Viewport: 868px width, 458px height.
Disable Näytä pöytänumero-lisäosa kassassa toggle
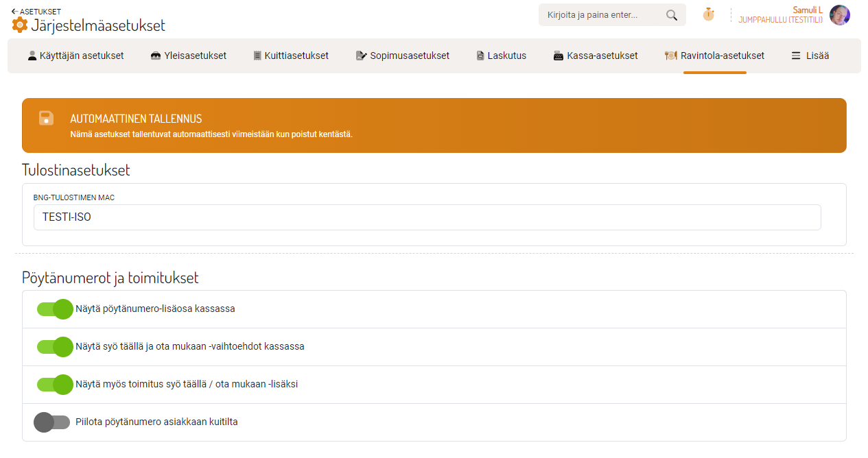pos(55,309)
